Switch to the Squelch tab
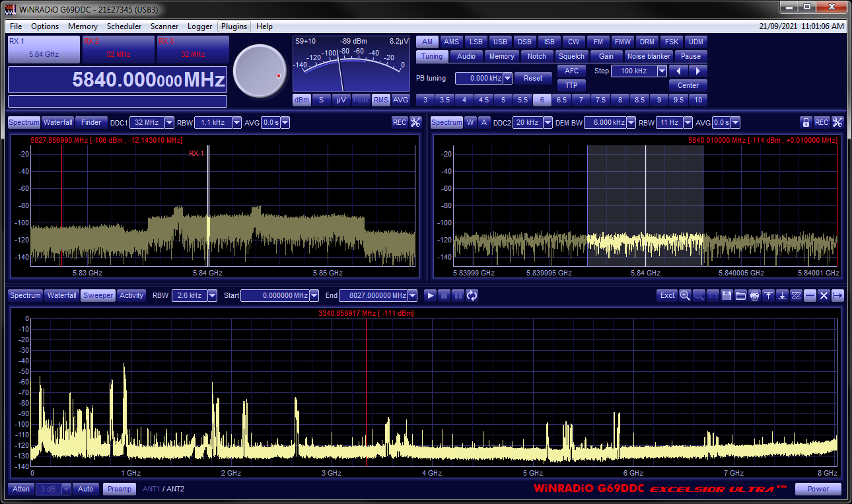 (x=571, y=56)
